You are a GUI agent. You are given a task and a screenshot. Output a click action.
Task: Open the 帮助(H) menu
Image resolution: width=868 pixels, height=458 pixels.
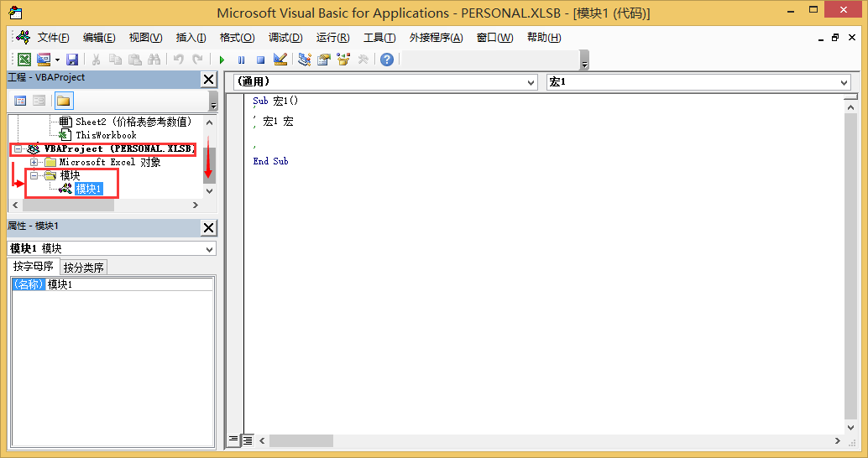point(544,38)
